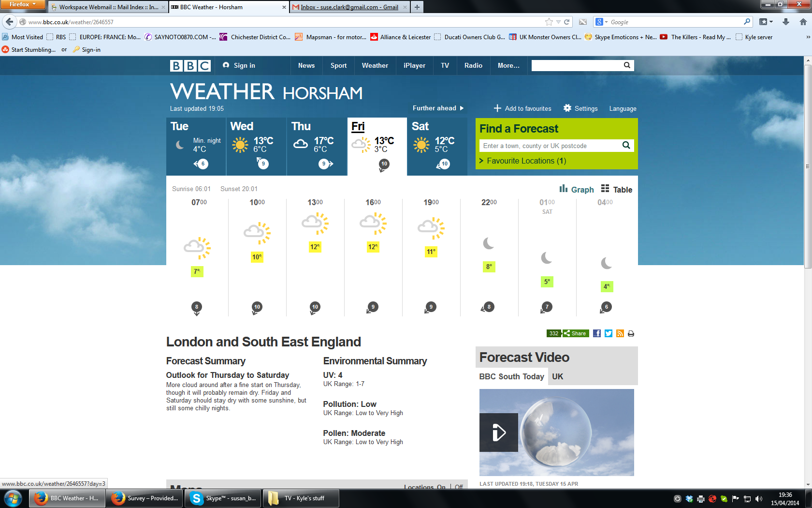
Task: Click the green Share button
Action: click(575, 333)
